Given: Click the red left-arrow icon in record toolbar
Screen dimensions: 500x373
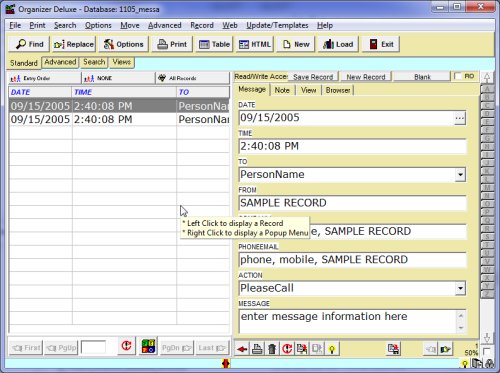Looking at the screenshot, I should coord(242,349).
